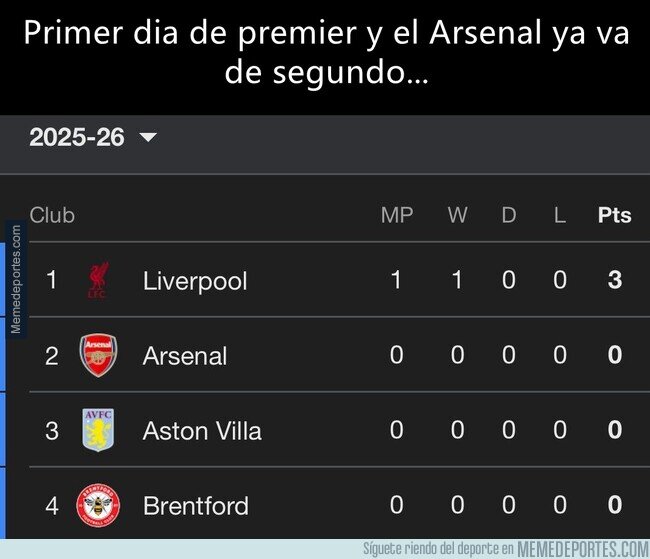This screenshot has width=650, height=559.
Task: Click the MP column header
Action: pos(397,215)
